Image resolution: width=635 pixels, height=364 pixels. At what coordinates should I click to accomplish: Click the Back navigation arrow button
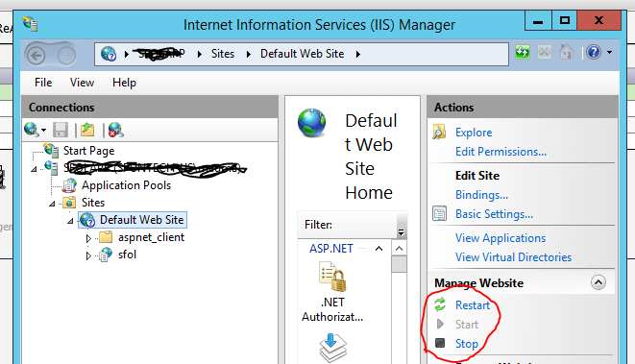pyautogui.click(x=37, y=56)
